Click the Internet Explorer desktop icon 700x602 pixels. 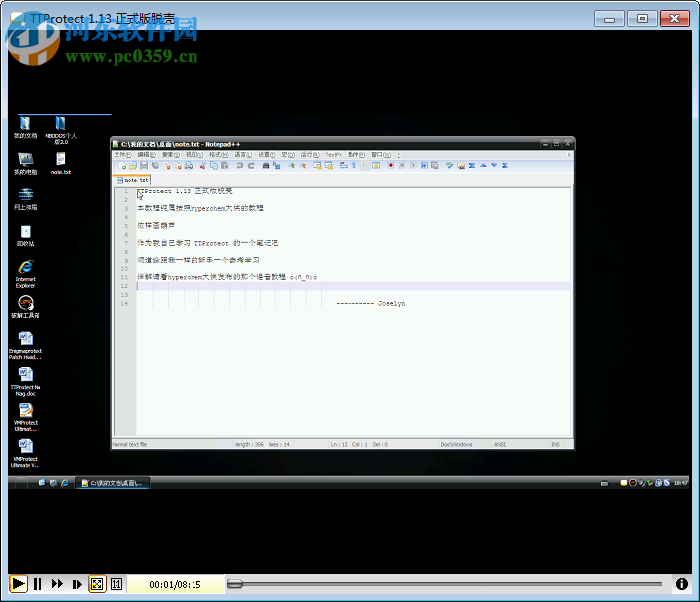pos(25,274)
